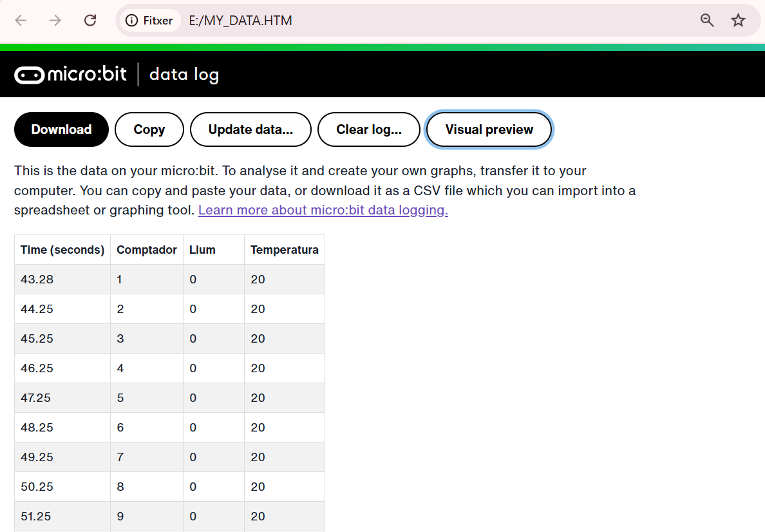Select the Llum column header
Viewport: 765px width, 532px height.
(202, 250)
